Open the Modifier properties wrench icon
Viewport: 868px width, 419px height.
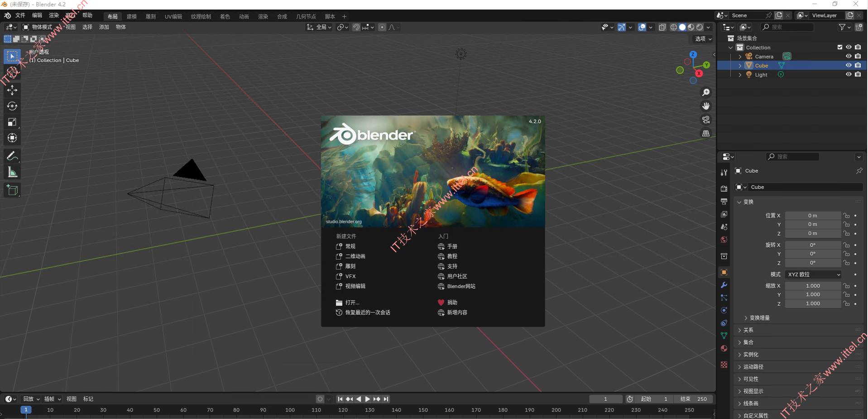(x=723, y=285)
